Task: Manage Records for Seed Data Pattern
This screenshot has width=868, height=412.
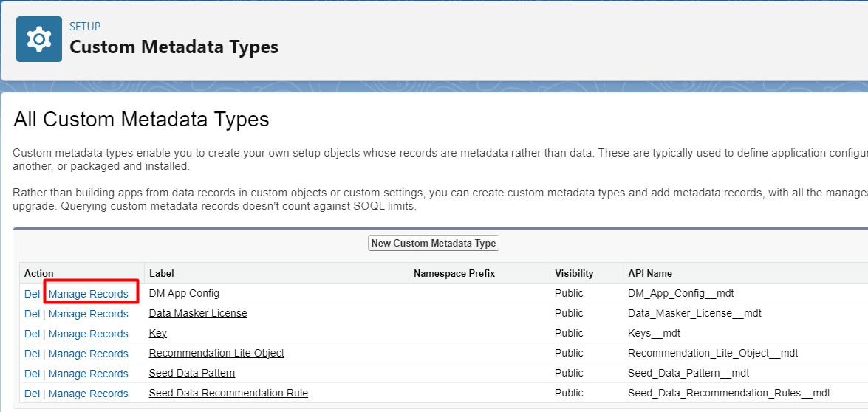Action: [89, 374]
